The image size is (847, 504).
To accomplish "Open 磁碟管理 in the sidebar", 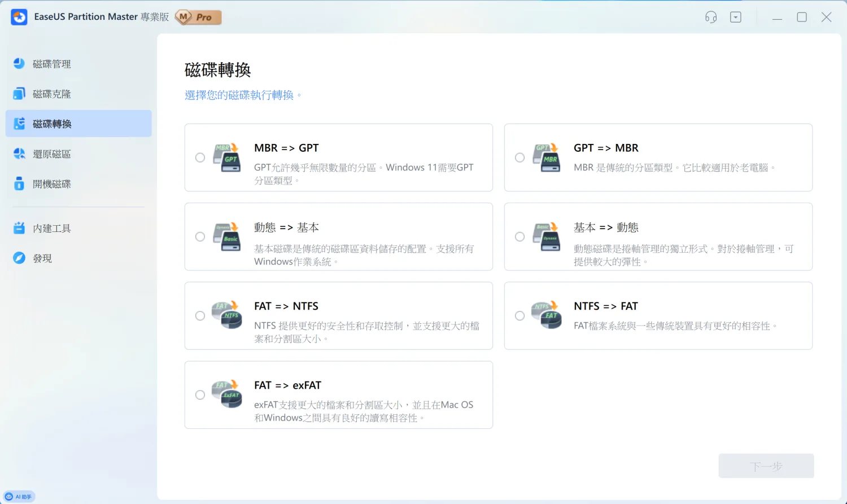I will pos(78,64).
